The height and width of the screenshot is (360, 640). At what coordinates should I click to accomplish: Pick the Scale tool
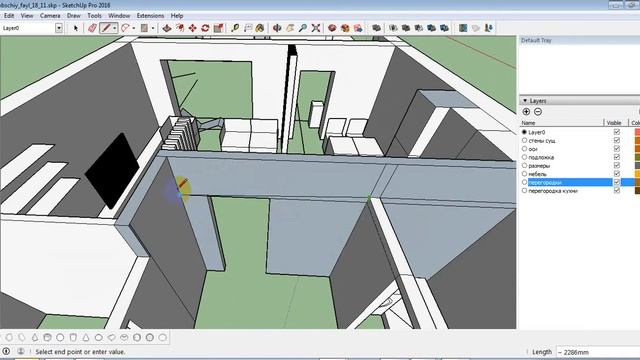coord(218,28)
